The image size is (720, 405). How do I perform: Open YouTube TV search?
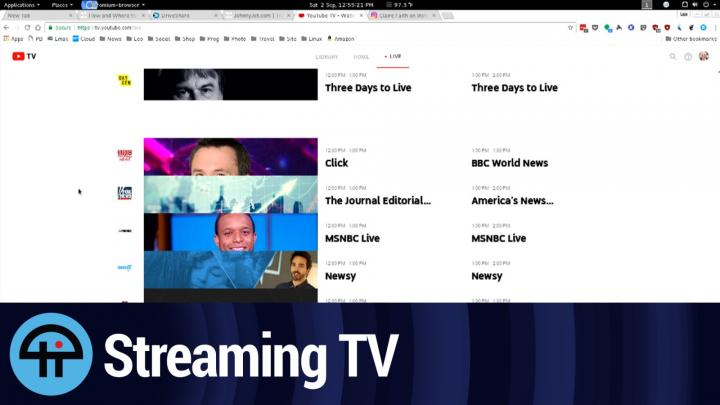point(673,57)
